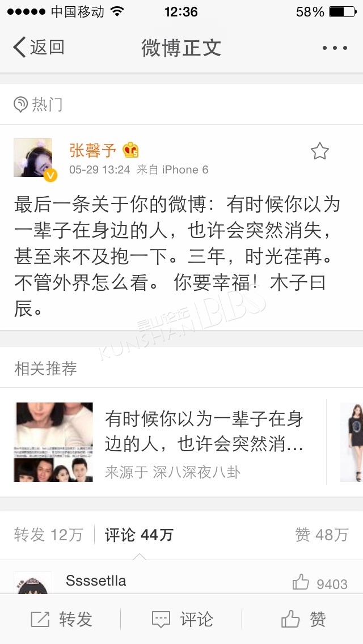Tap the bottom 评论 comment bubble icon
This screenshot has height=644, width=363.
[161, 620]
